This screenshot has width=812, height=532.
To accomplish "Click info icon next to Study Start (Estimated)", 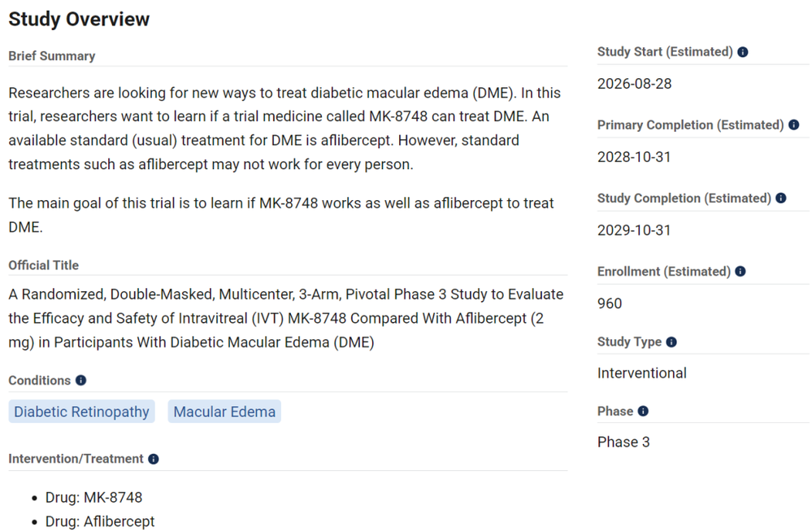I will pyautogui.click(x=743, y=52).
